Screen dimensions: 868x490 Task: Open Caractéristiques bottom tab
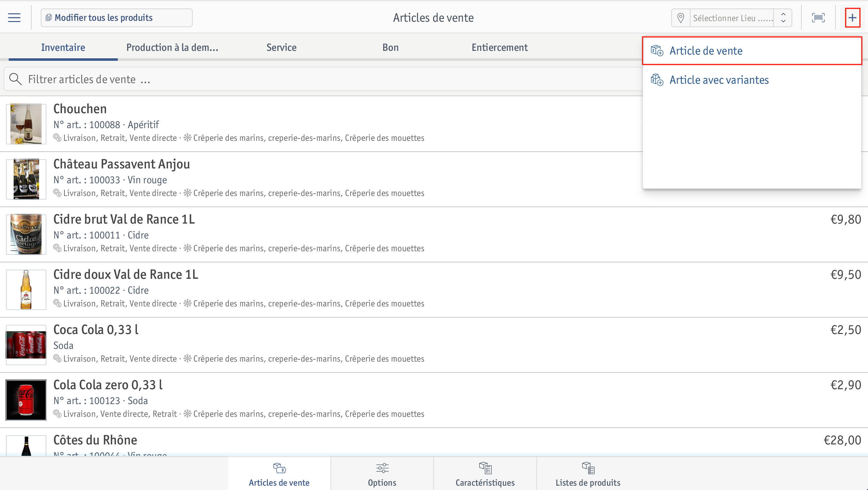pos(485,474)
